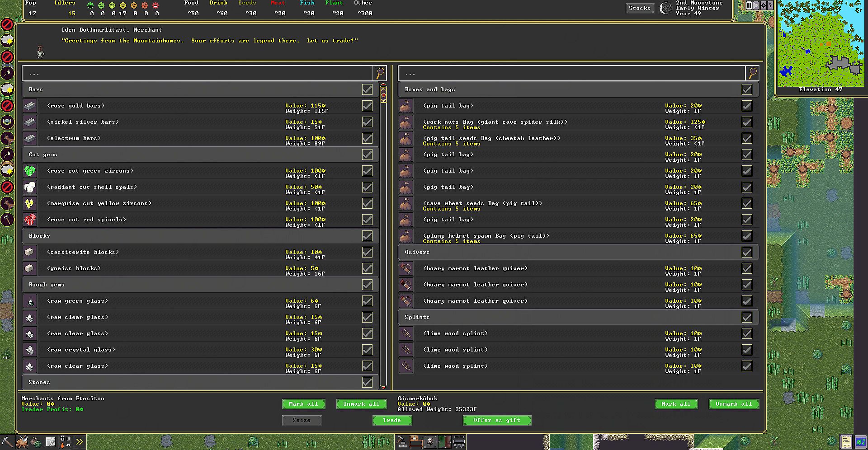Toggle the Quivers category checkbox

click(x=747, y=252)
